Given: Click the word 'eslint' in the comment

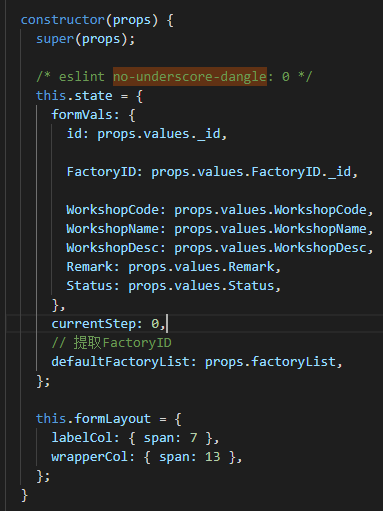Looking at the screenshot, I should coord(82,77).
